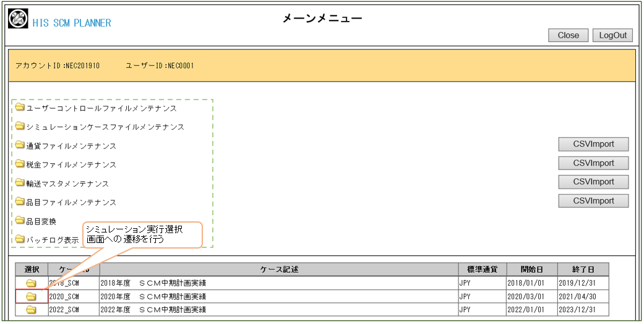Image resolution: width=644 pixels, height=324 pixels.
Task: Select the 通貨ファイルメンテナンス folder icon
Action: (x=20, y=145)
